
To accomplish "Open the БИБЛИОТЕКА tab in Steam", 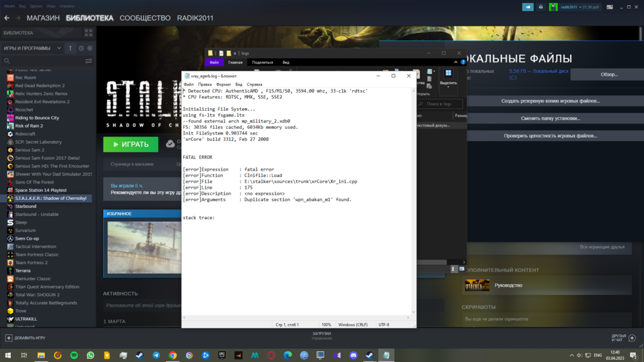I will tap(90, 18).
